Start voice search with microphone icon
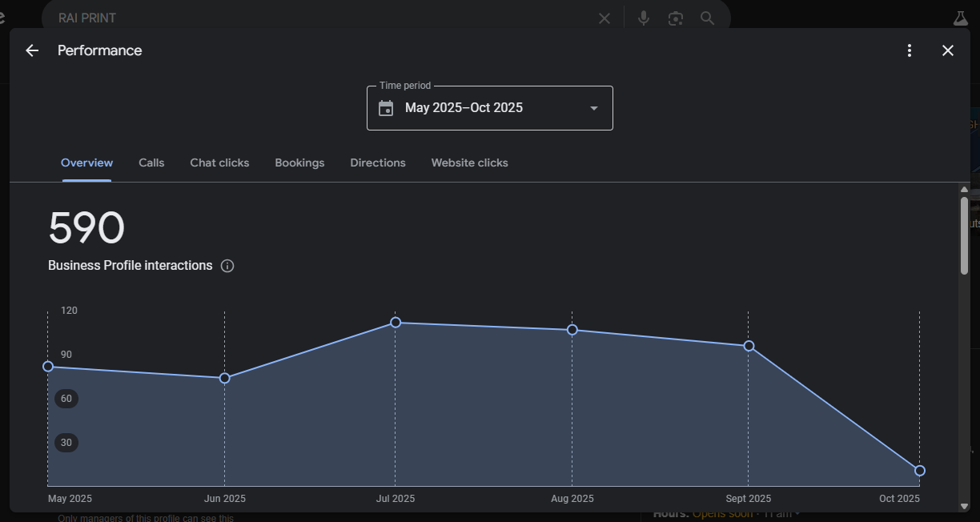Image resolution: width=980 pixels, height=522 pixels. click(644, 18)
